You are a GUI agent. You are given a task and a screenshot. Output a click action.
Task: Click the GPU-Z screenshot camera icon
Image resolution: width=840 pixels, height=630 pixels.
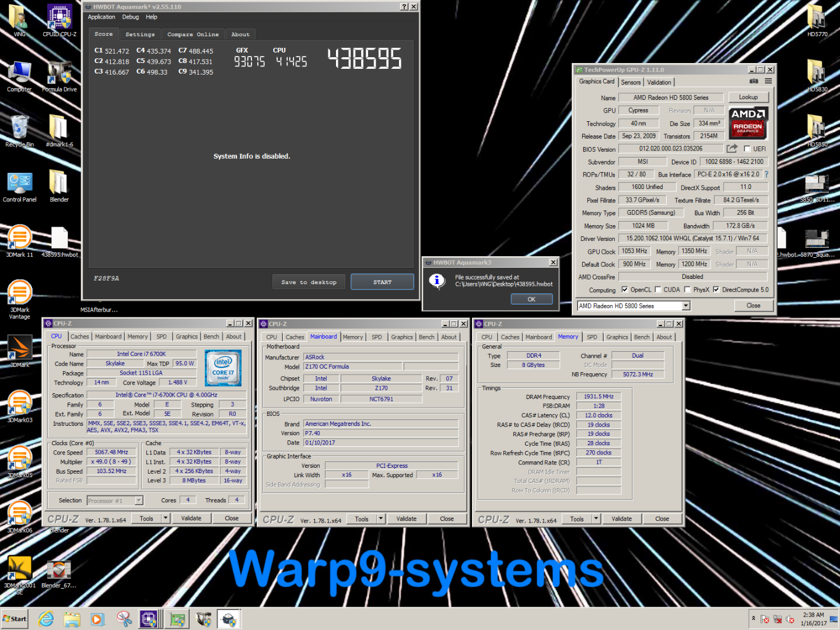pos(754,81)
